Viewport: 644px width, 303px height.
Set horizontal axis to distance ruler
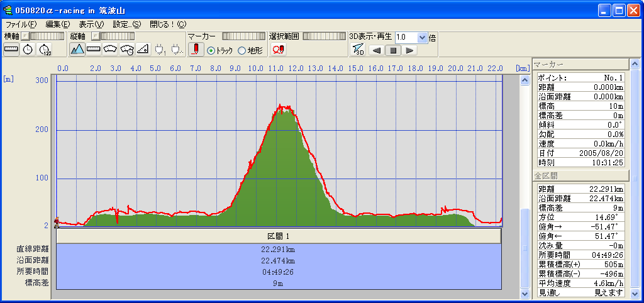(12, 50)
